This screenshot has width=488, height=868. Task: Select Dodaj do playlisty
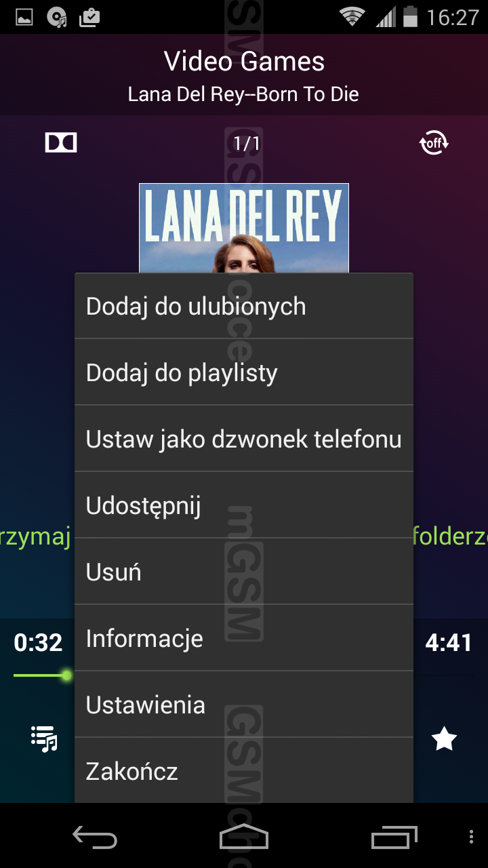[x=244, y=372]
